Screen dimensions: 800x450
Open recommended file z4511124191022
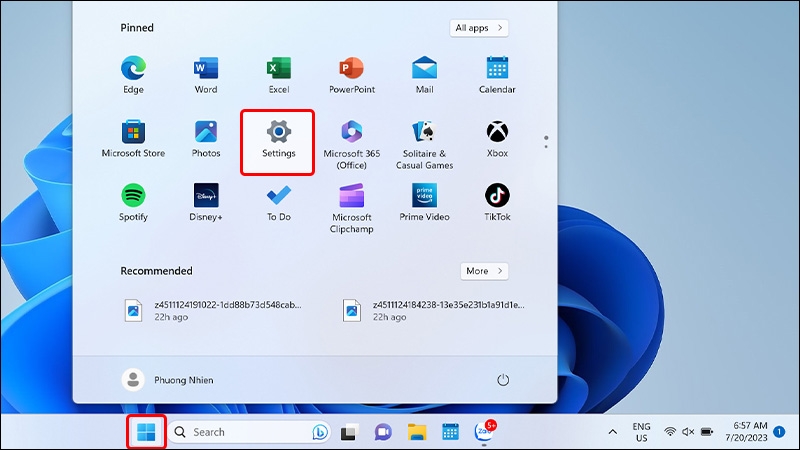pos(213,310)
